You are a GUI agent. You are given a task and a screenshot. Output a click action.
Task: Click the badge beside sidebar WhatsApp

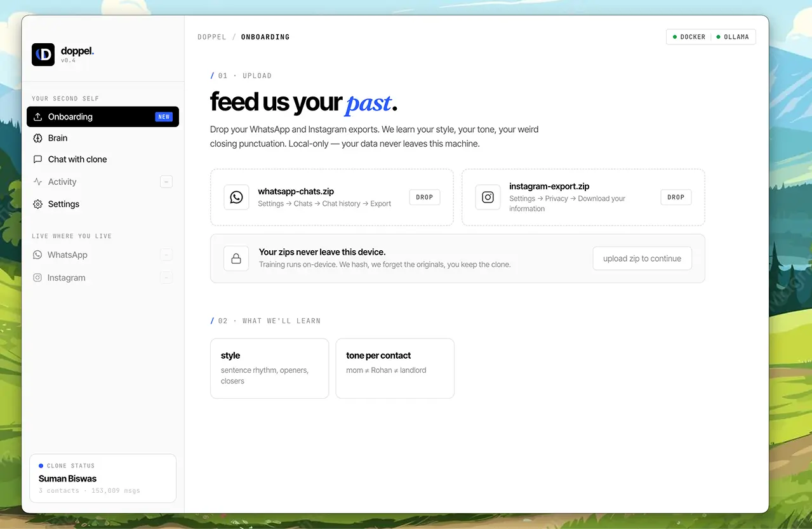(166, 255)
